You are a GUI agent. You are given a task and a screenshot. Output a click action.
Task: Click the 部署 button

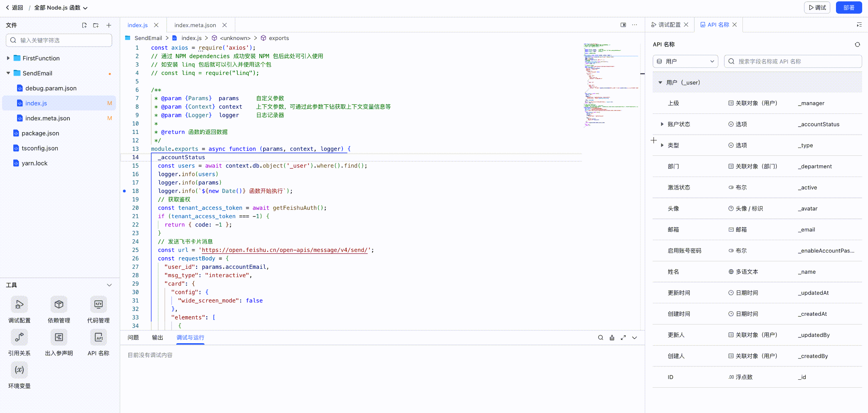coord(849,7)
